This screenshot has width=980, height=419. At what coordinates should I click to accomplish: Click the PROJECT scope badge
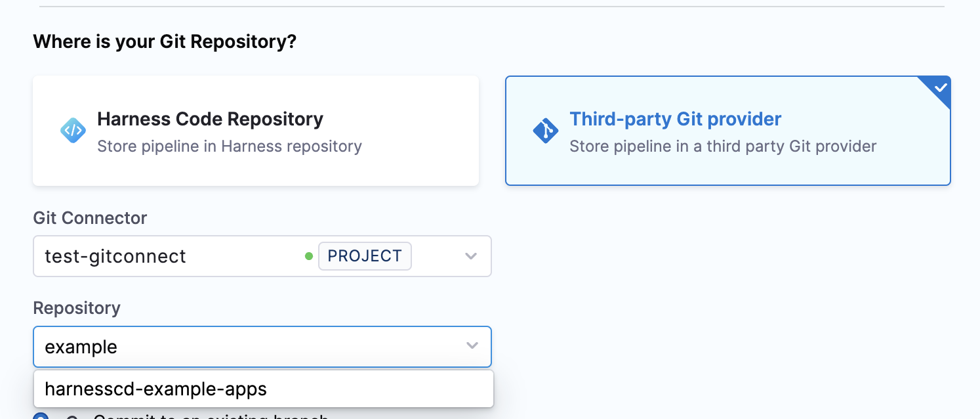click(x=365, y=256)
